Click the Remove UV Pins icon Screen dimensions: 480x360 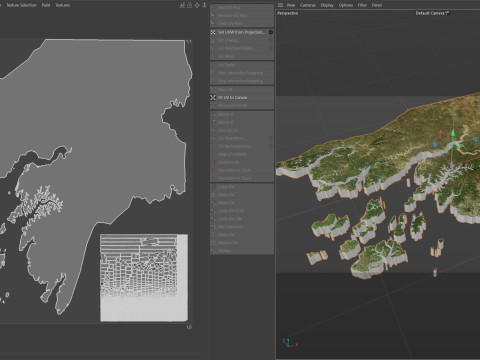coord(213,15)
